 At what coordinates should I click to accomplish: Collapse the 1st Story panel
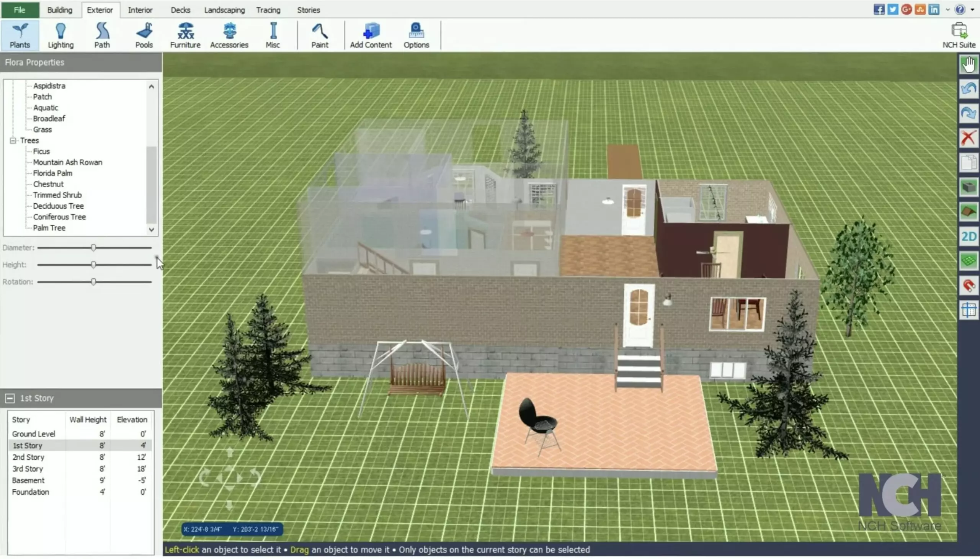pos(10,399)
